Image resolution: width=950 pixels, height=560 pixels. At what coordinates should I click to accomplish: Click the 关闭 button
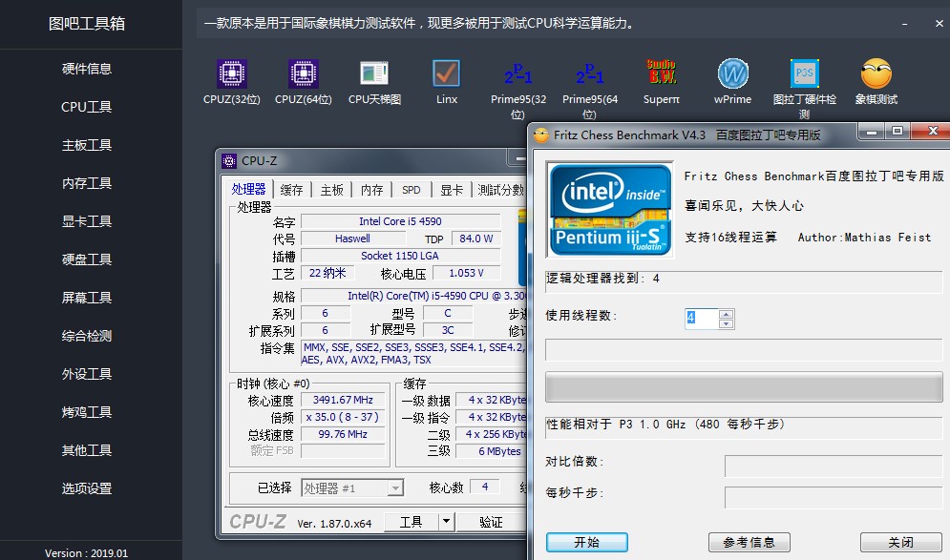(x=901, y=543)
